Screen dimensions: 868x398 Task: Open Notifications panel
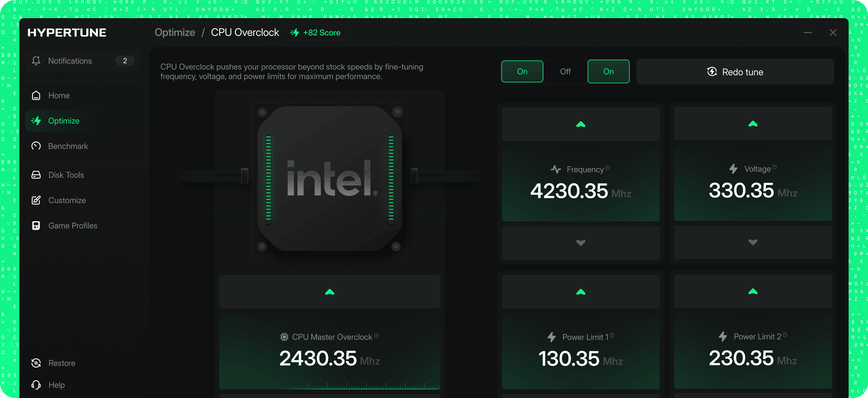click(83, 61)
